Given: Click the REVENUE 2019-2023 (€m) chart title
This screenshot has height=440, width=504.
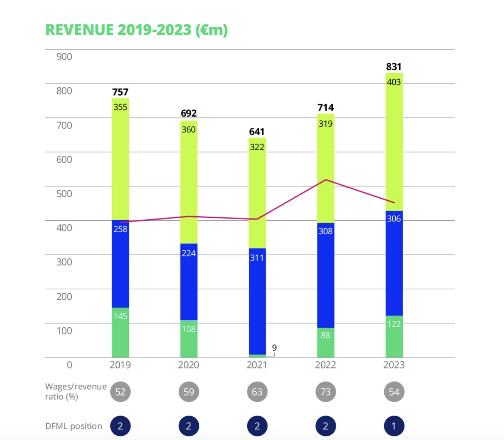Looking at the screenshot, I should [x=136, y=30].
